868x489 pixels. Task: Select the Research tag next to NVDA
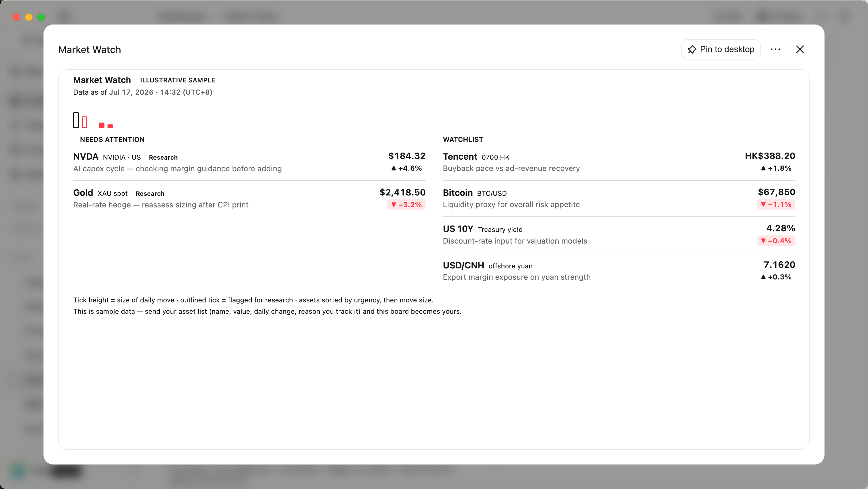click(x=163, y=157)
